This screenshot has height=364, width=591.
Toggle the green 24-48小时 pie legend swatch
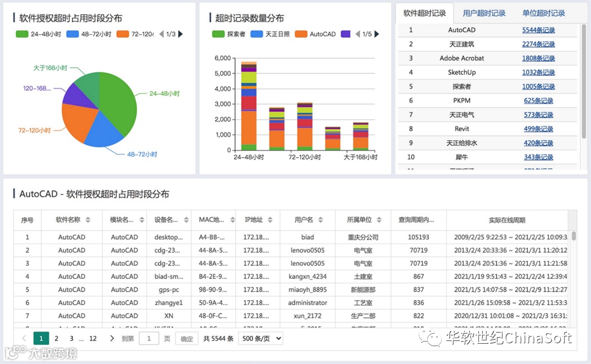click(x=22, y=34)
